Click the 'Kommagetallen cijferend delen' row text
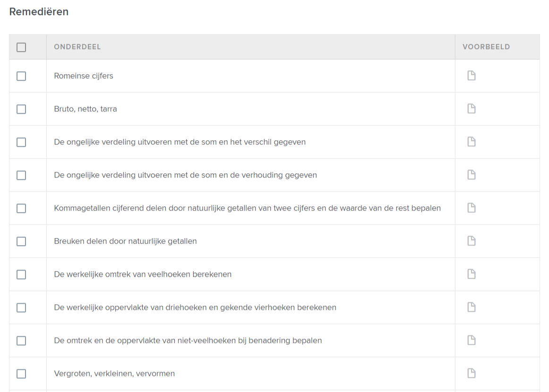Screen dimensions: 549x392 pyautogui.click(x=247, y=208)
